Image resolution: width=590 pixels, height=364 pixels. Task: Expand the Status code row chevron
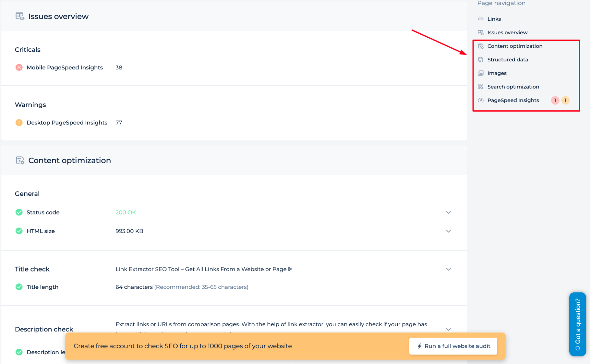[x=448, y=213]
